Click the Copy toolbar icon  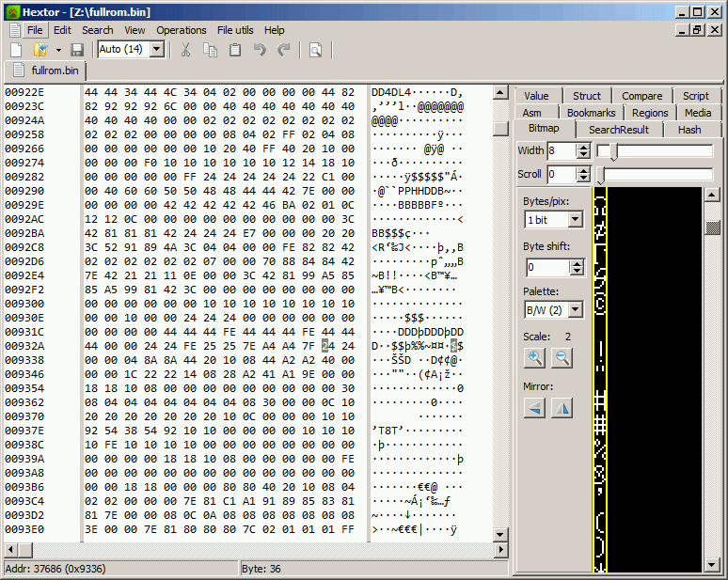tap(211, 50)
